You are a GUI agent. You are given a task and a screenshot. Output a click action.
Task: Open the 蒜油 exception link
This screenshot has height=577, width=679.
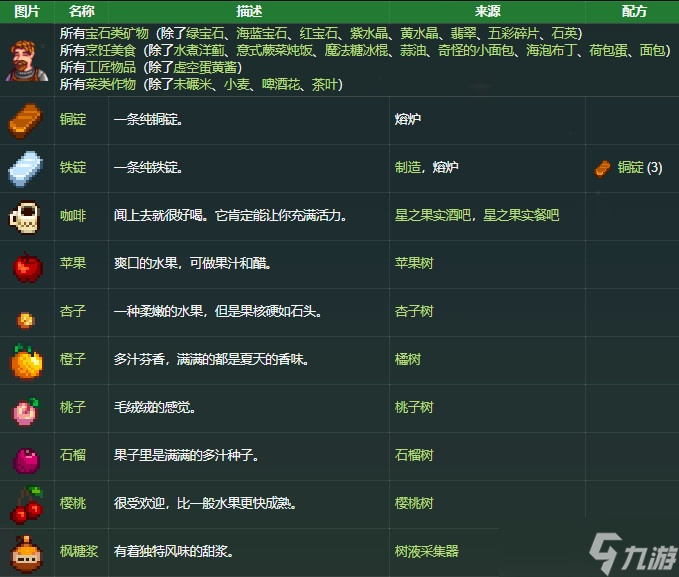[x=413, y=50]
